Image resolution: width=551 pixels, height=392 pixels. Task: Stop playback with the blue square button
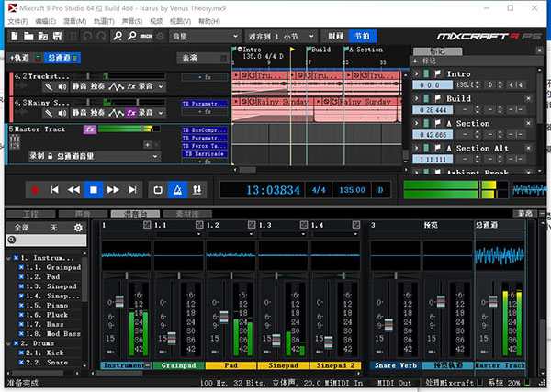(94, 190)
